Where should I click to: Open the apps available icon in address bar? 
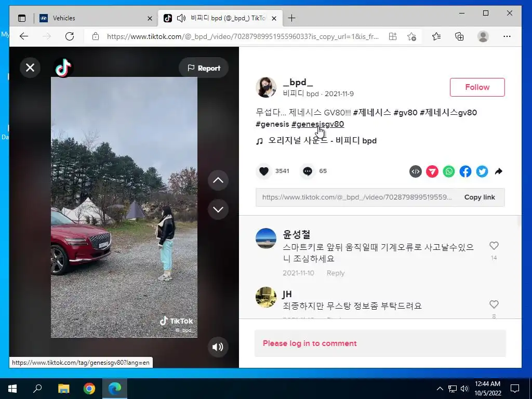tap(393, 36)
